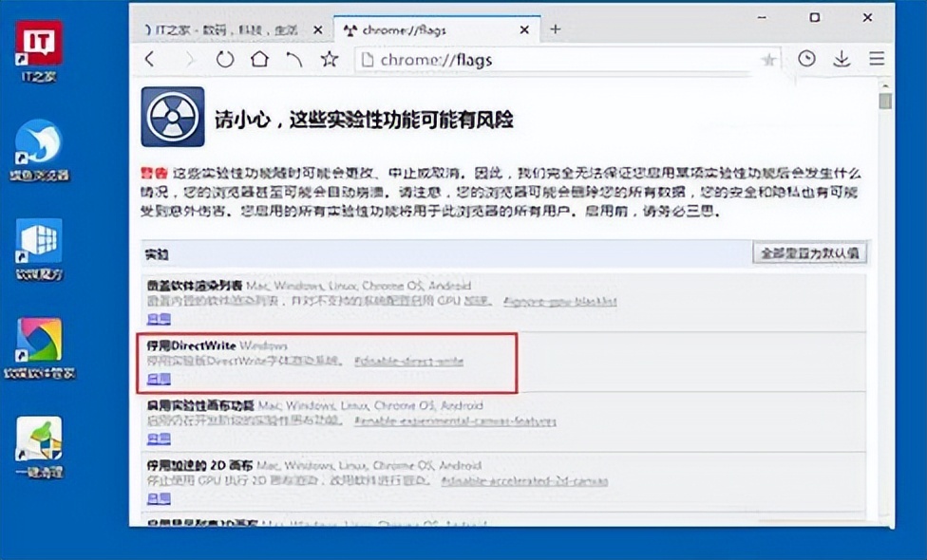Open a new tab with the plus button
This screenshot has height=560, width=927.
[x=557, y=29]
